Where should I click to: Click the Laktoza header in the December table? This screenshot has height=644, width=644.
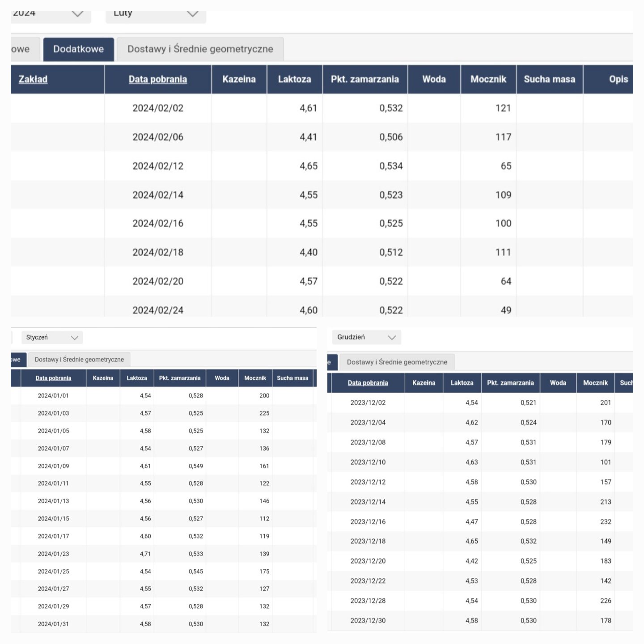[x=462, y=383]
